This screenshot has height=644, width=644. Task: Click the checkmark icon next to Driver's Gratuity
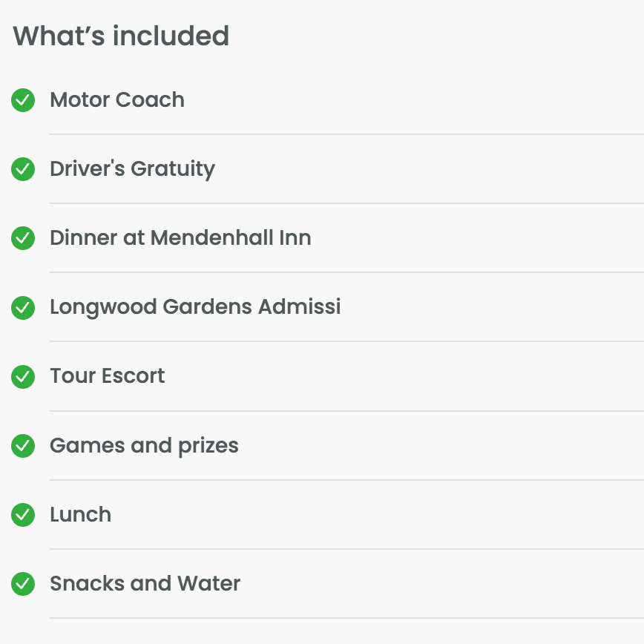(x=23, y=169)
